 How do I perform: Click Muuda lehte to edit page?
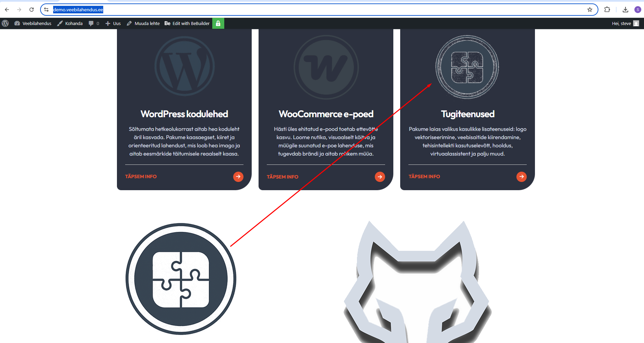143,23
